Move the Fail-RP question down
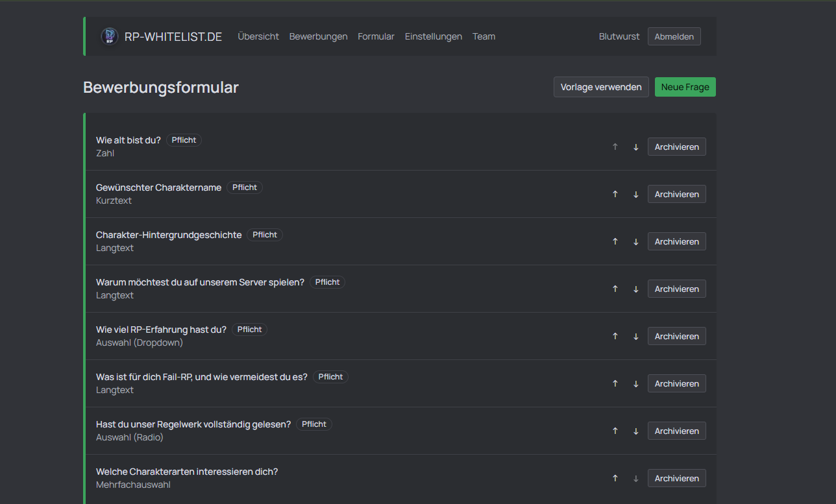The width and height of the screenshot is (836, 504). coord(636,383)
